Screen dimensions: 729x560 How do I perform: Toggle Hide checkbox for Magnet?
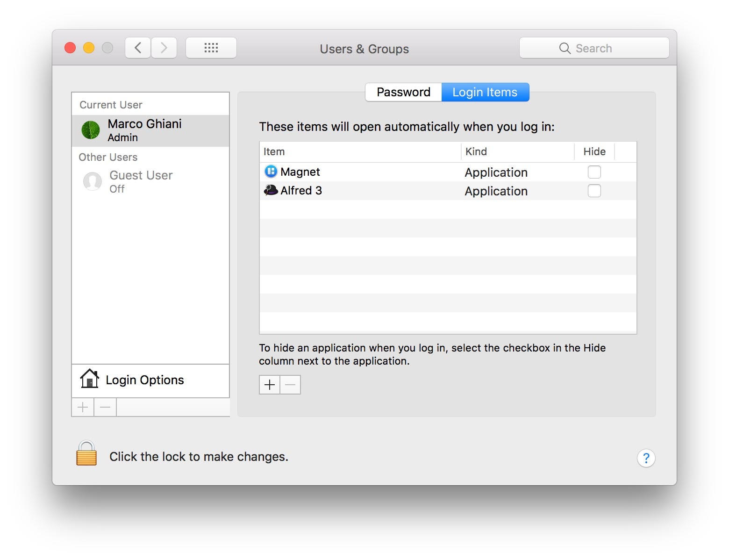click(x=594, y=172)
